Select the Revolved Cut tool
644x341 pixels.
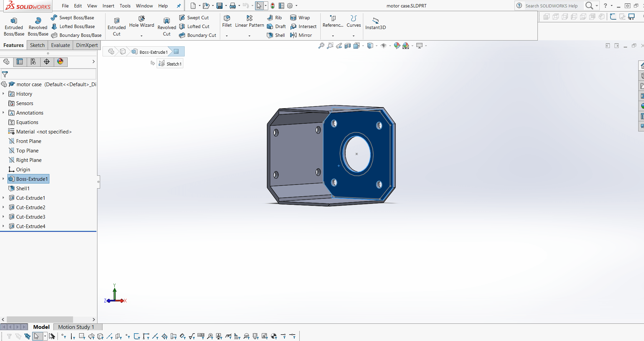point(167,26)
